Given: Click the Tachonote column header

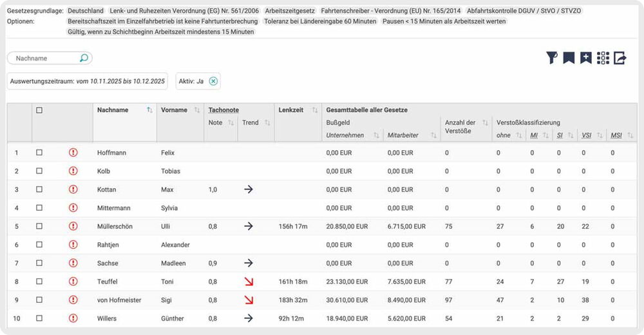Looking at the screenshot, I should [223, 110].
